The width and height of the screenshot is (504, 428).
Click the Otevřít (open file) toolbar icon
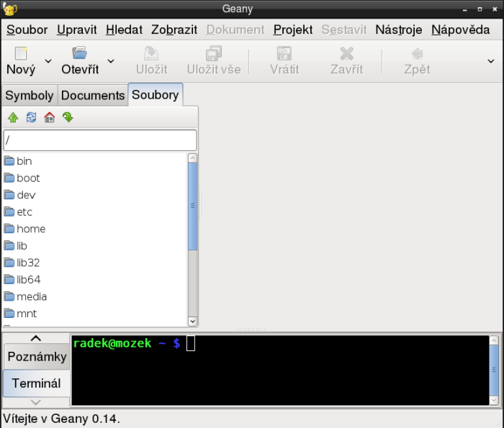(x=79, y=54)
